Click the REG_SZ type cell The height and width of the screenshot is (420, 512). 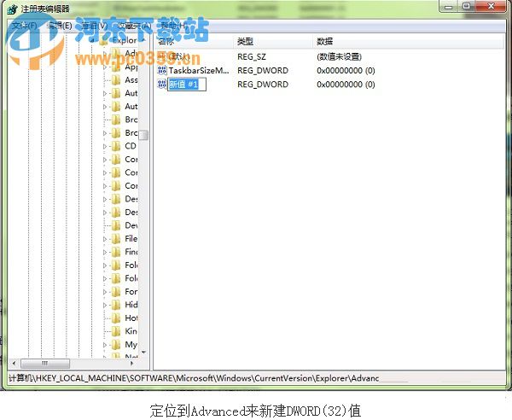pyautogui.click(x=252, y=57)
